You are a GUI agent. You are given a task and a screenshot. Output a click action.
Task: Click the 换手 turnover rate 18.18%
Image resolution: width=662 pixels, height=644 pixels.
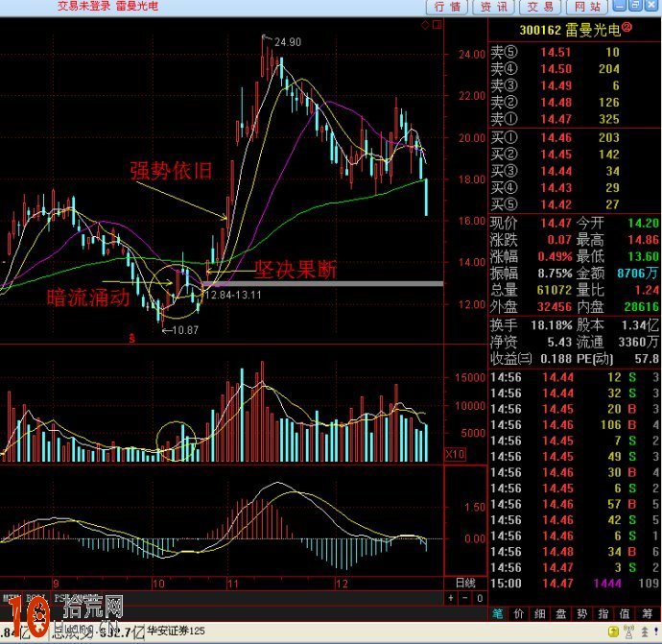pyautogui.click(x=551, y=325)
